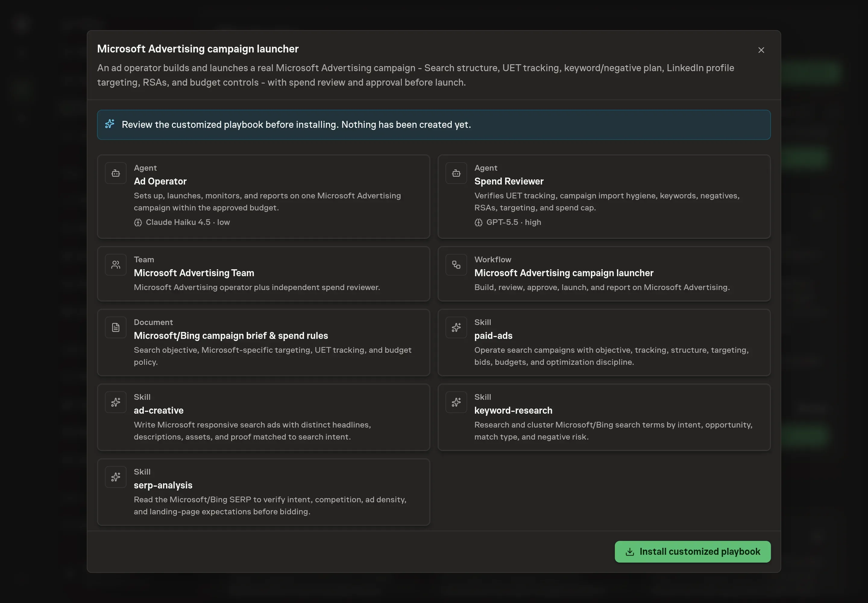Click the sparkle icon in review banner
868x603 pixels.
coord(109,124)
